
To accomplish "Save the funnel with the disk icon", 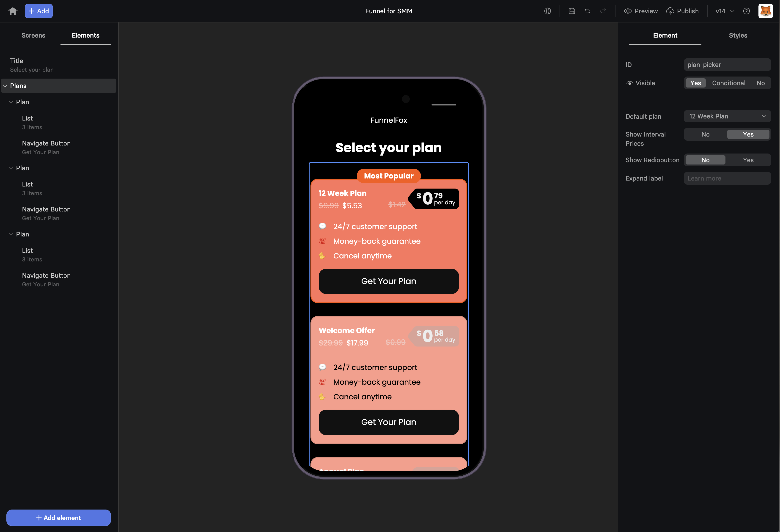I will click(x=572, y=11).
